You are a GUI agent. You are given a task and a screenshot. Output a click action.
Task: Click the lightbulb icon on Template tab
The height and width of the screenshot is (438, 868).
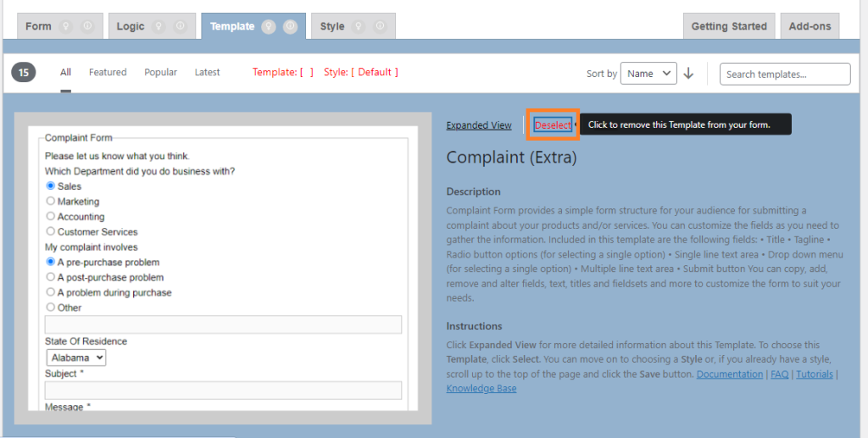(x=269, y=26)
